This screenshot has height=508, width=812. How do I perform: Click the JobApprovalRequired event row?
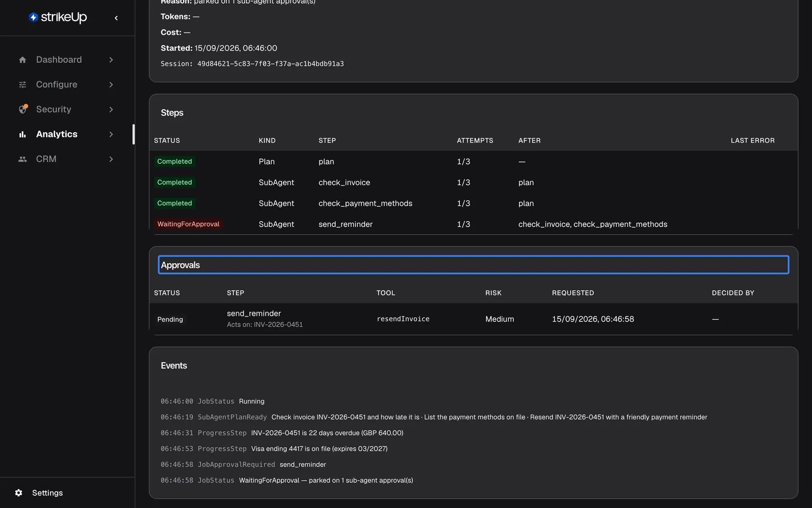[243, 465]
